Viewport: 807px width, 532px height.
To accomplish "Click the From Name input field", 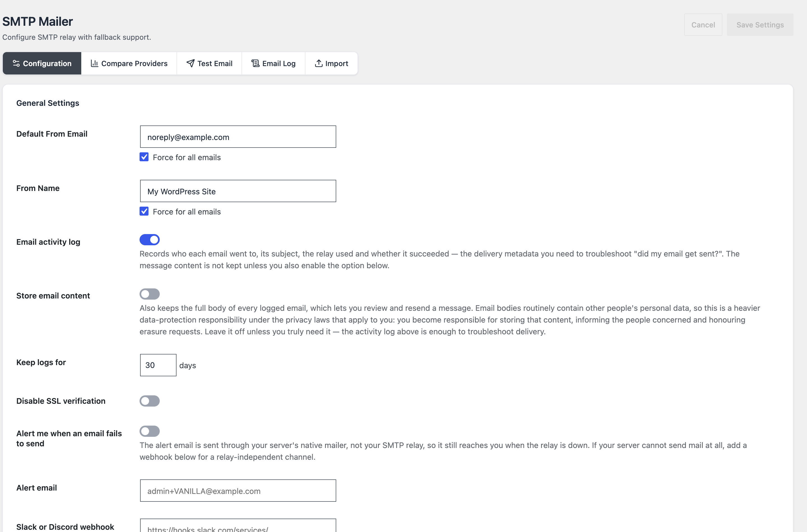I will pos(238,191).
